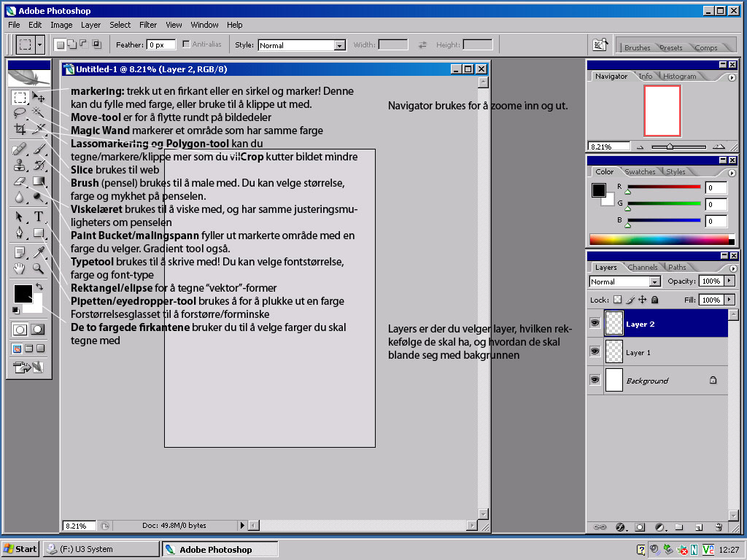Click the switch foreground/background colors arrow

[39, 287]
